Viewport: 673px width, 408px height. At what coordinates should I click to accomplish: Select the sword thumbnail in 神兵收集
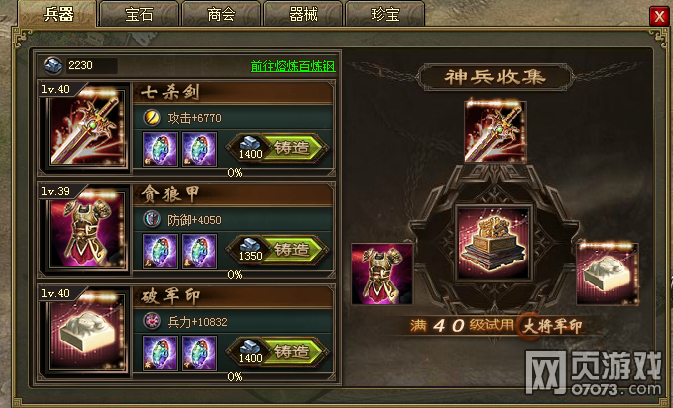tap(495, 132)
